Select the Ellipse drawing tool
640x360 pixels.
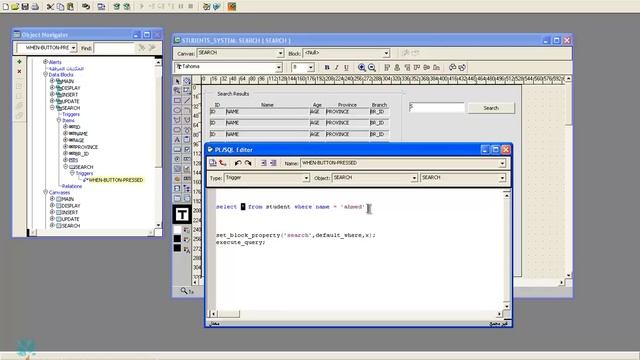pyautogui.click(x=177, y=110)
